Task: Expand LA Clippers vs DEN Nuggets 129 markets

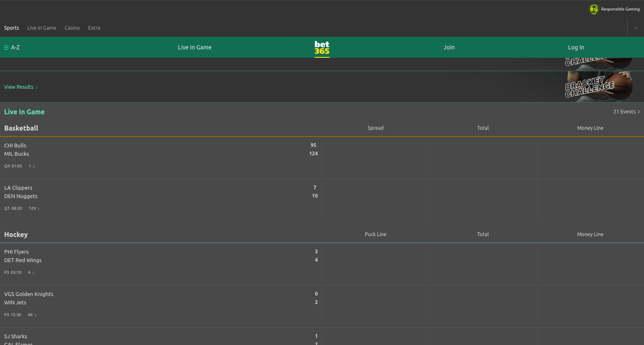Action: pyautogui.click(x=34, y=209)
